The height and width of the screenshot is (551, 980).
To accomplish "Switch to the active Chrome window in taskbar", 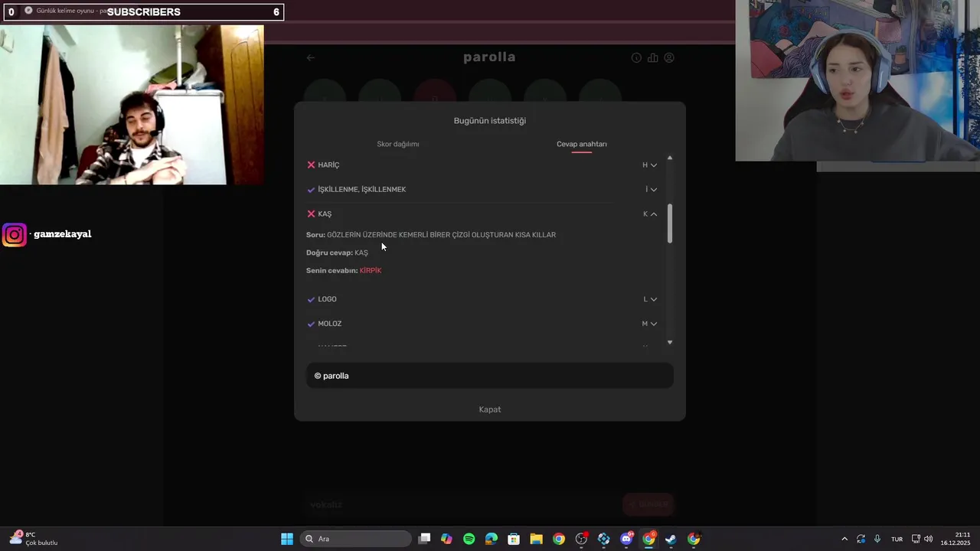I will coord(648,539).
